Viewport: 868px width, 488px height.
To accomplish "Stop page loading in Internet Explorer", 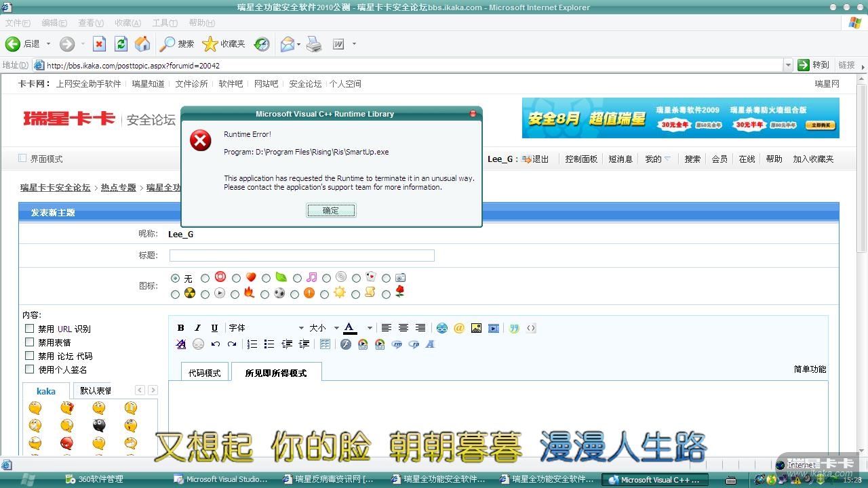I will tap(99, 44).
